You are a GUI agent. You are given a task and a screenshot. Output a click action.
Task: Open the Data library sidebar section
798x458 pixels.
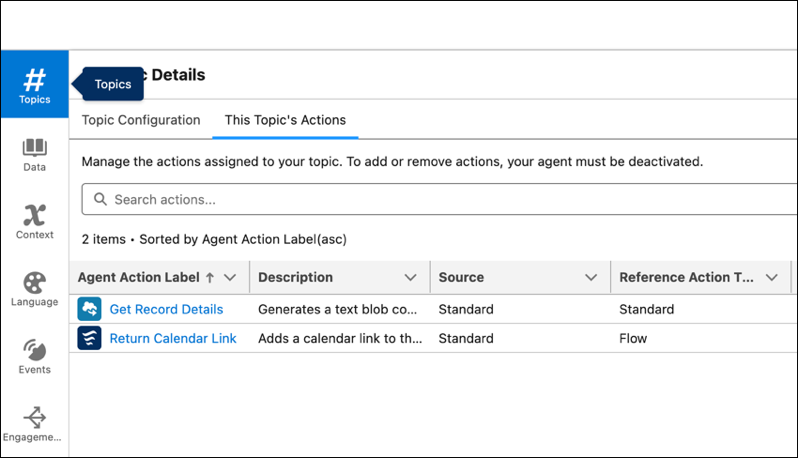coord(35,155)
